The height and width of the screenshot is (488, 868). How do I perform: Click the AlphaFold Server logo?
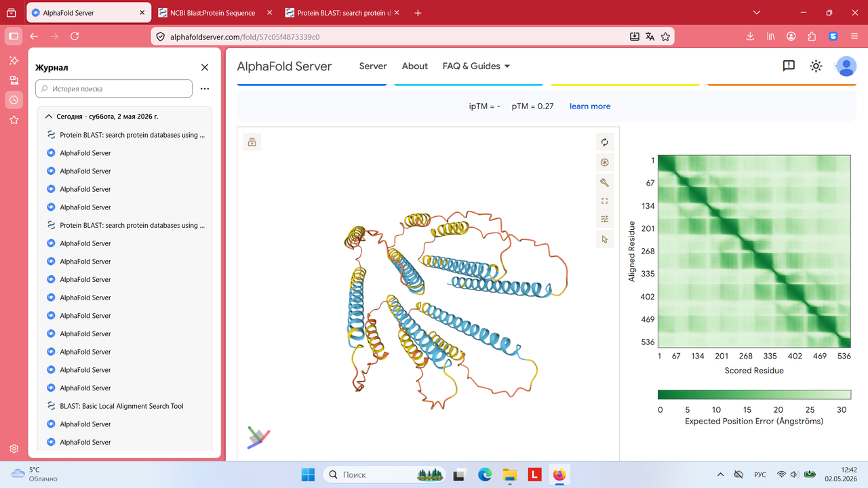coord(284,66)
